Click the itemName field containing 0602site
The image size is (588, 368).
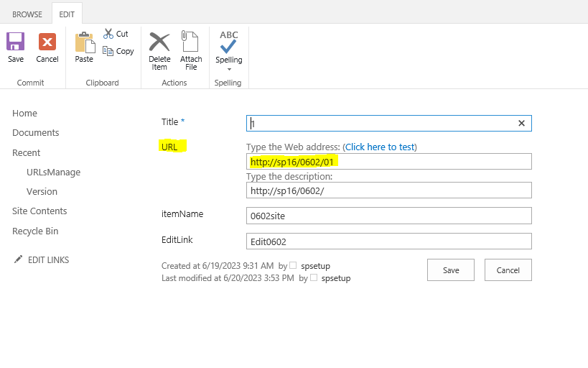pyautogui.click(x=389, y=216)
